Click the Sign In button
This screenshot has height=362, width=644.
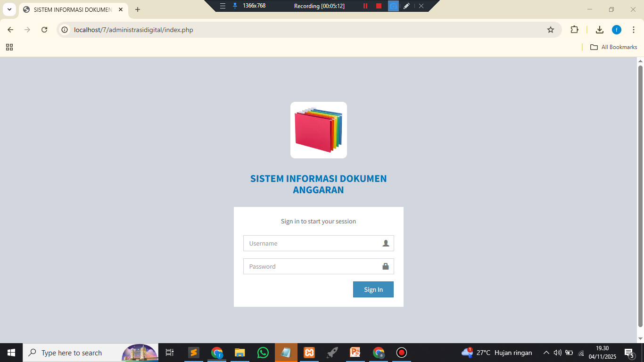pyautogui.click(x=373, y=289)
